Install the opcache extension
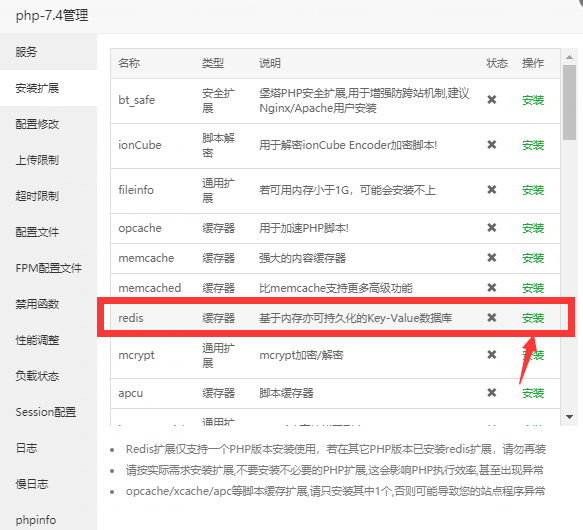 [x=533, y=228]
